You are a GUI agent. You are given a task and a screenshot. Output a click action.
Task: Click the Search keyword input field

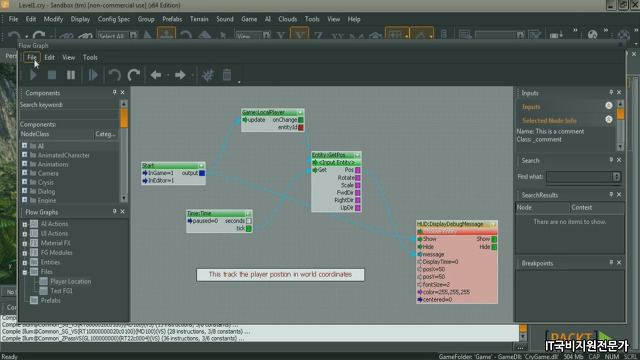tap(69, 114)
